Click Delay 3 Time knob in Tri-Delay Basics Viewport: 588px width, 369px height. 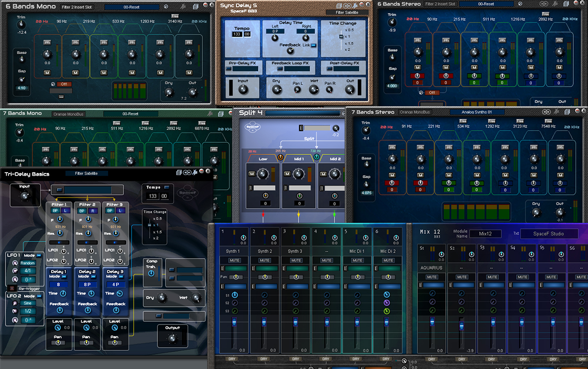119,293
